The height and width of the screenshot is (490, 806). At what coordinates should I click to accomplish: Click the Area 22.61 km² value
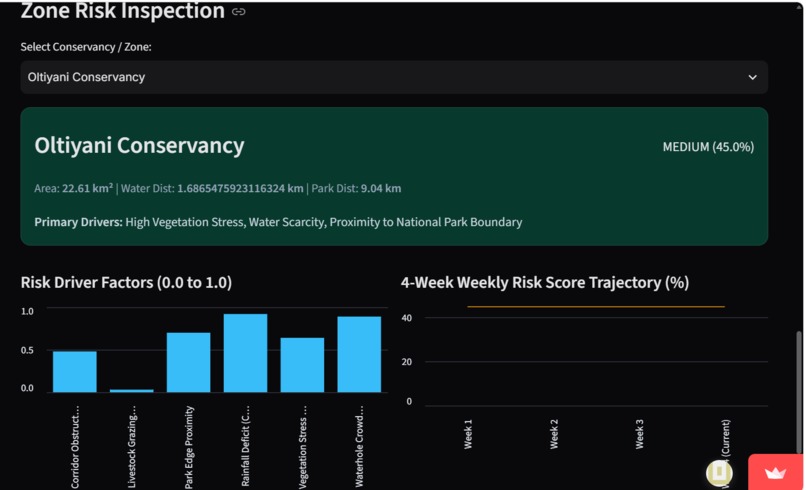(x=87, y=188)
